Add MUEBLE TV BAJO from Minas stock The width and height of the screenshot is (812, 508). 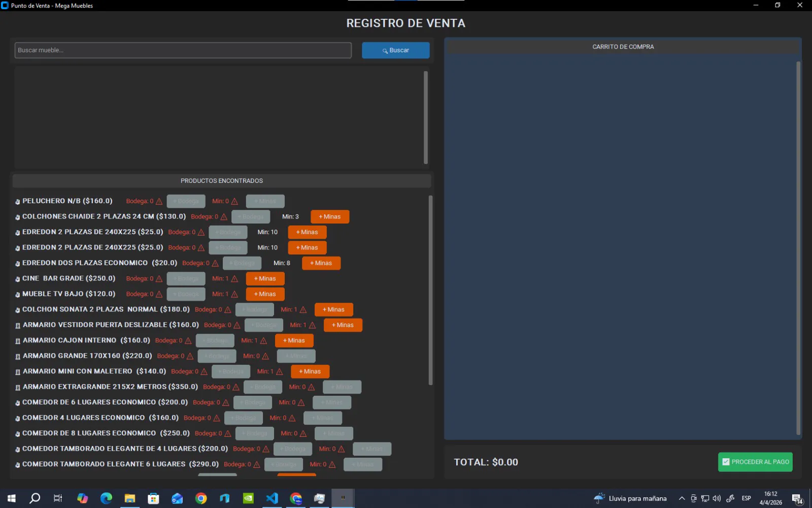click(x=265, y=294)
